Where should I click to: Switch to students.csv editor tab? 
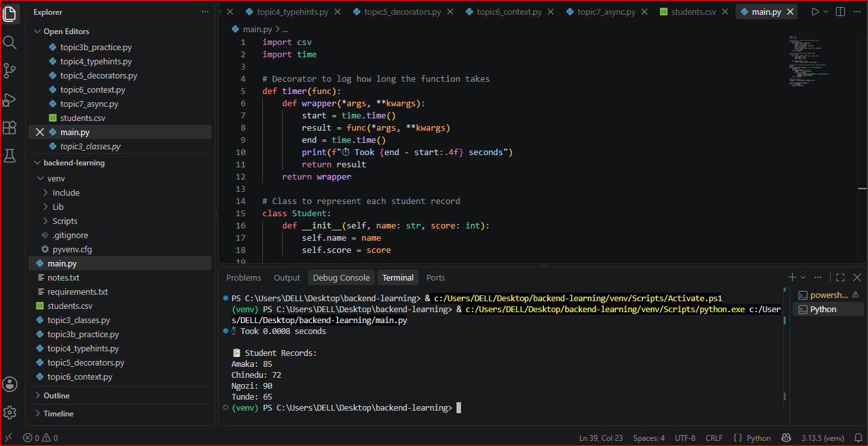693,12
